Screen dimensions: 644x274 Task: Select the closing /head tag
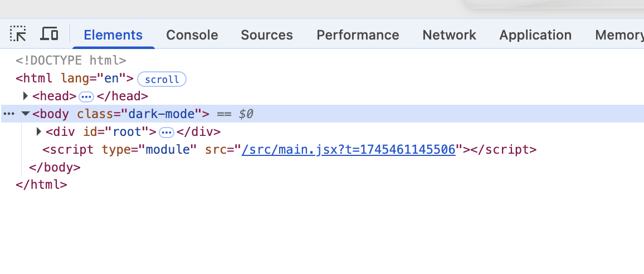[123, 96]
